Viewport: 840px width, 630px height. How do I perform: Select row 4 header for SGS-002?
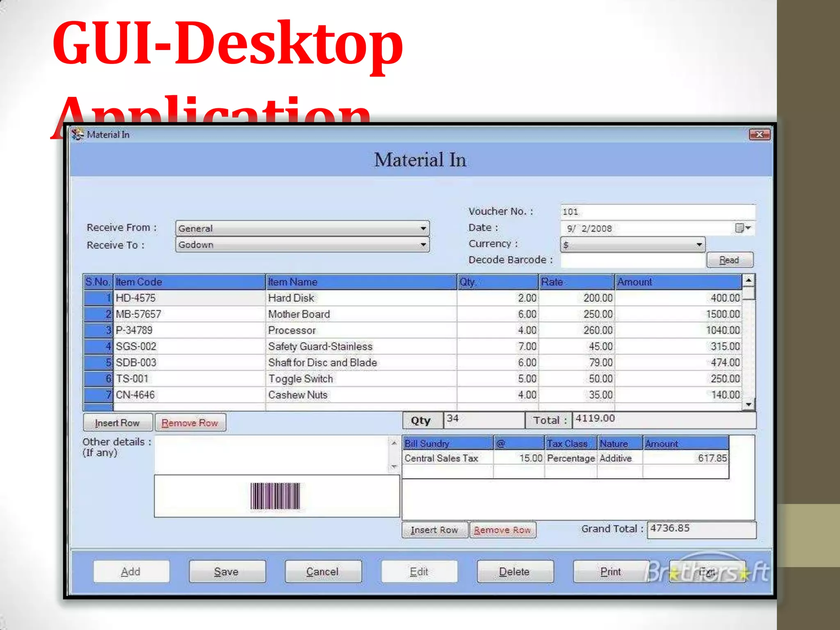98,347
